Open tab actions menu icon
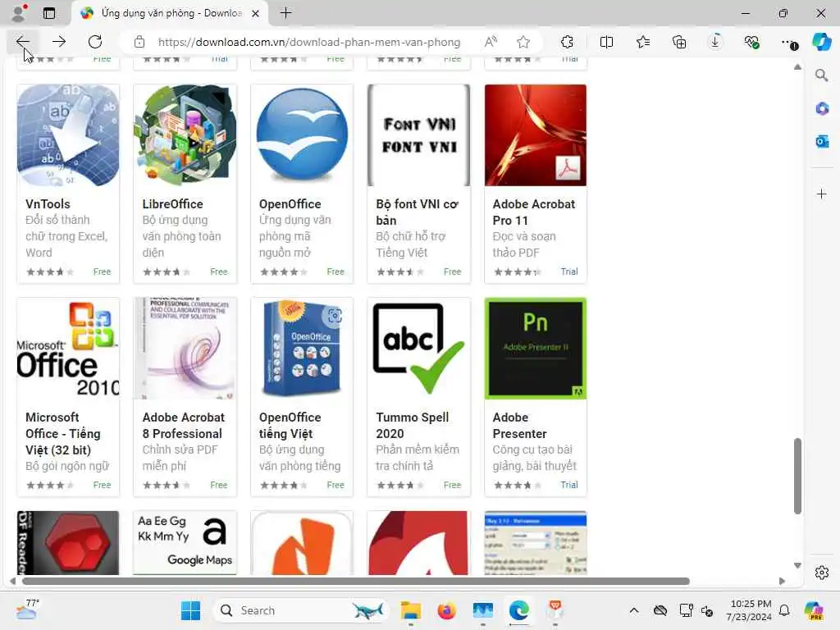The image size is (840, 630). coord(48,13)
